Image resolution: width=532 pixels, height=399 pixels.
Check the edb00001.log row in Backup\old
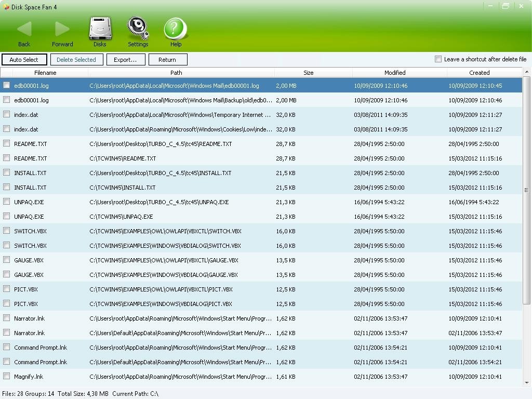6,100
